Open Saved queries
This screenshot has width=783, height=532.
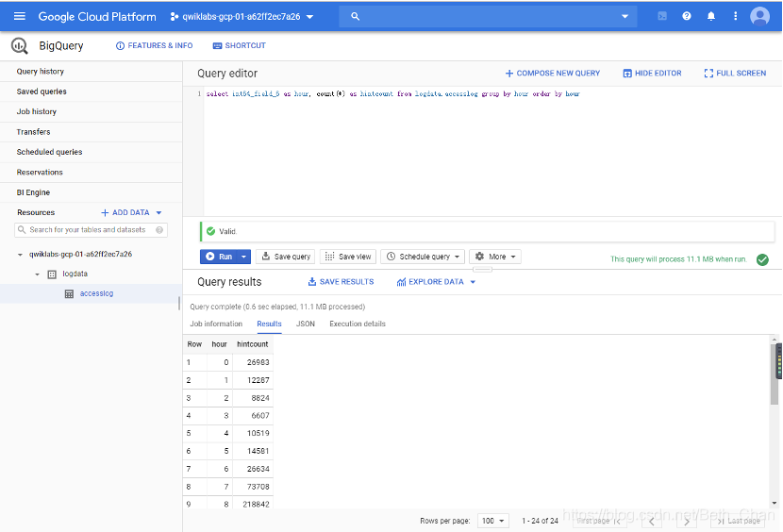click(42, 91)
